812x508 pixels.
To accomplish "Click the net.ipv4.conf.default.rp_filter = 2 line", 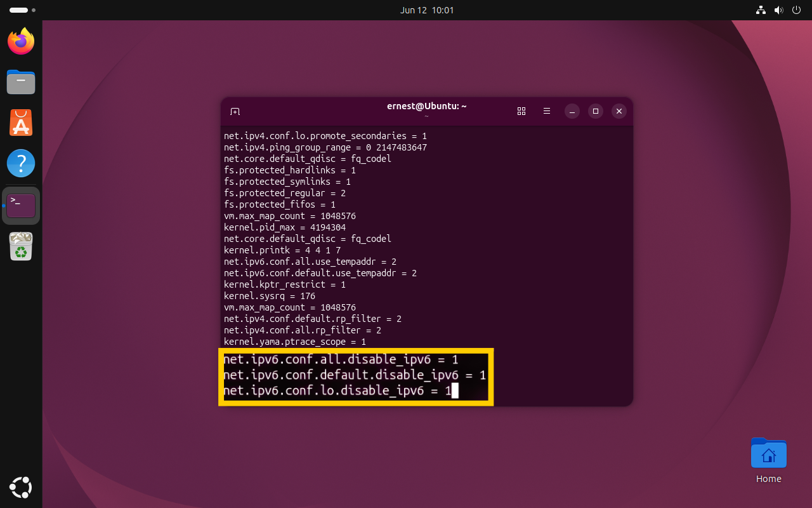I will [313, 319].
